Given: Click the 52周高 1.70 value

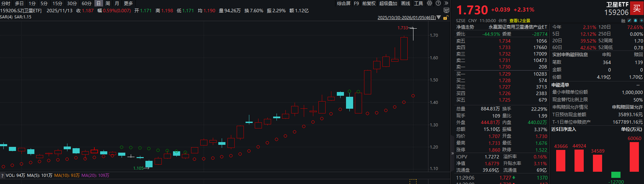Looking at the screenshot, I should 639,41.
